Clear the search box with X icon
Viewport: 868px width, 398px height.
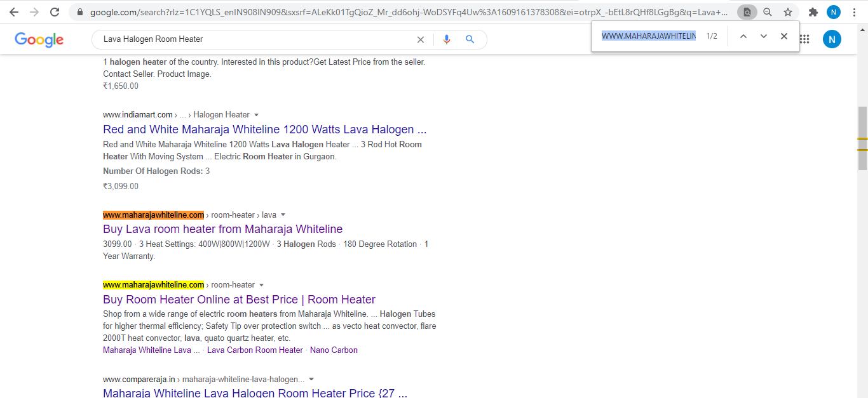420,39
